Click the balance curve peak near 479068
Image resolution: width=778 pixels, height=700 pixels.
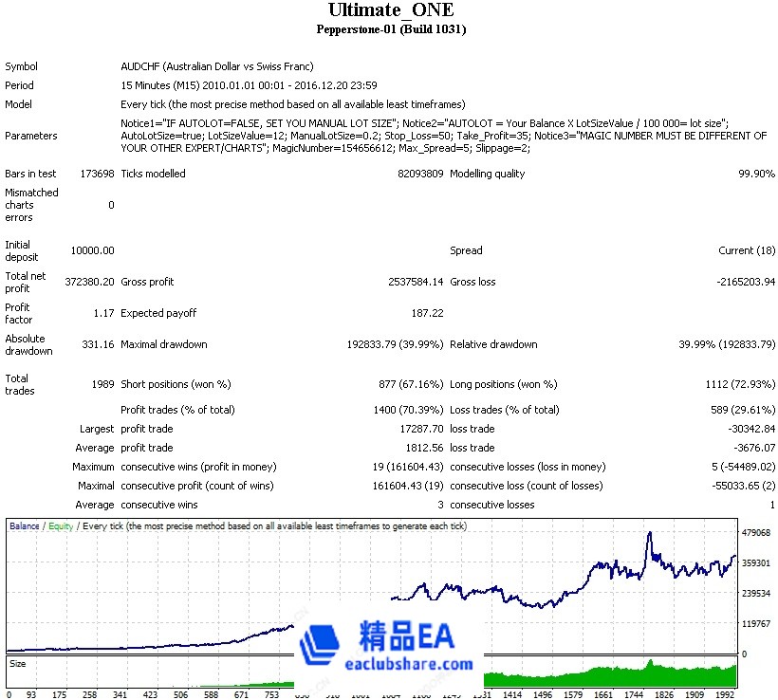[650, 534]
